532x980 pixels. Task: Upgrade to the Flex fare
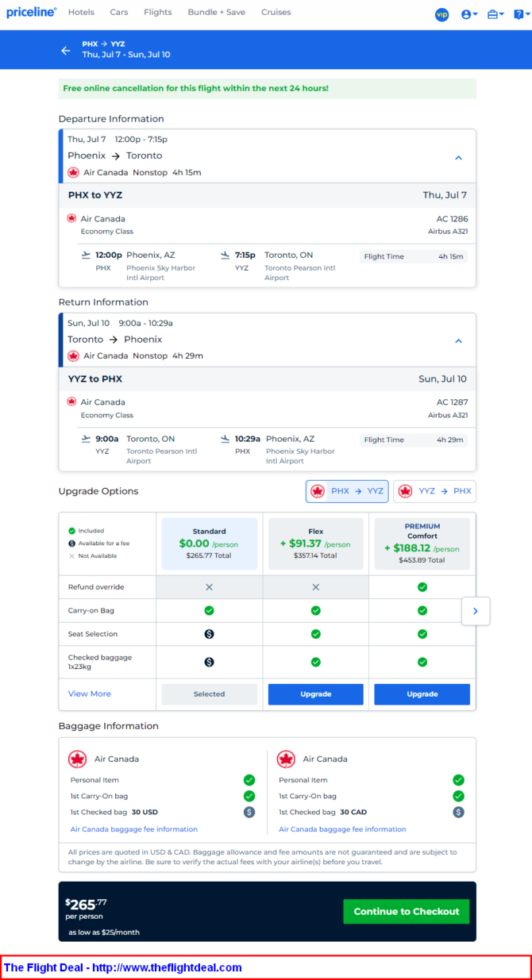point(316,694)
